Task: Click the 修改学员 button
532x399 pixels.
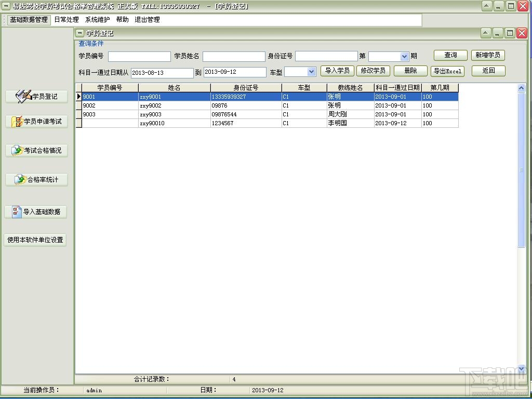Action: [x=373, y=71]
